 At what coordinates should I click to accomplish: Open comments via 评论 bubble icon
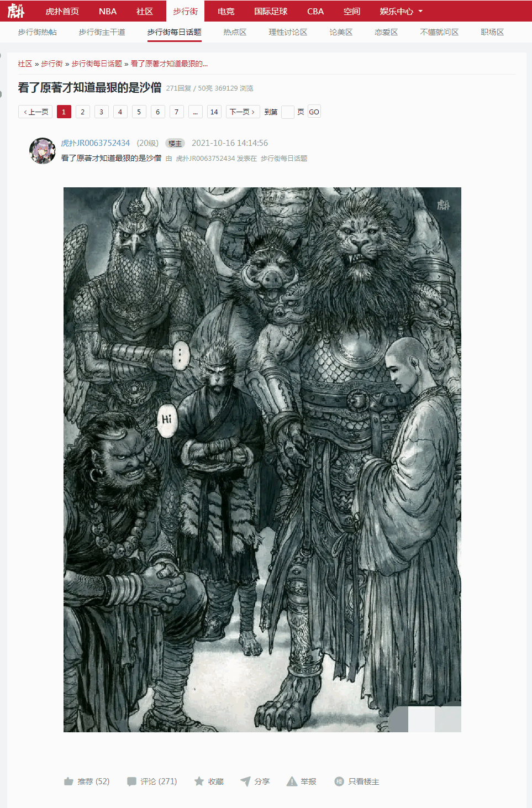[x=131, y=781]
